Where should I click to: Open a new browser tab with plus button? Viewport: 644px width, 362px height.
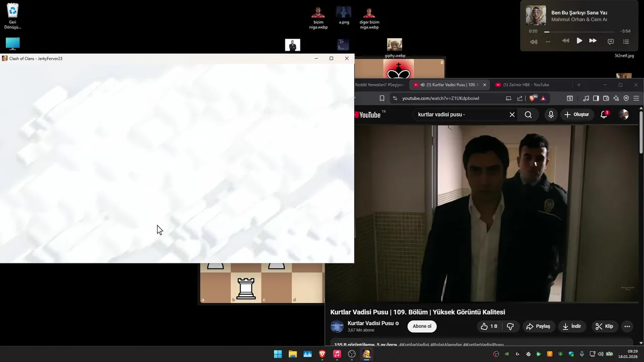click(579, 85)
